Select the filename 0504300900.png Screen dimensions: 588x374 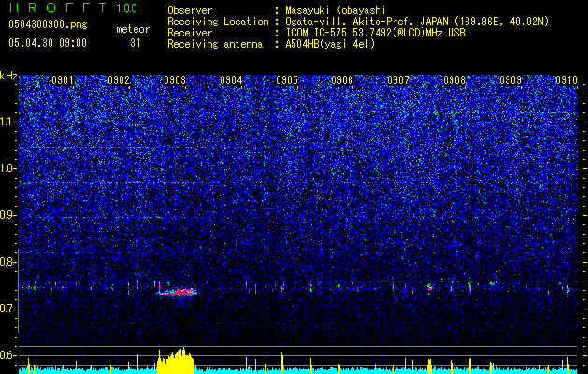pos(48,25)
